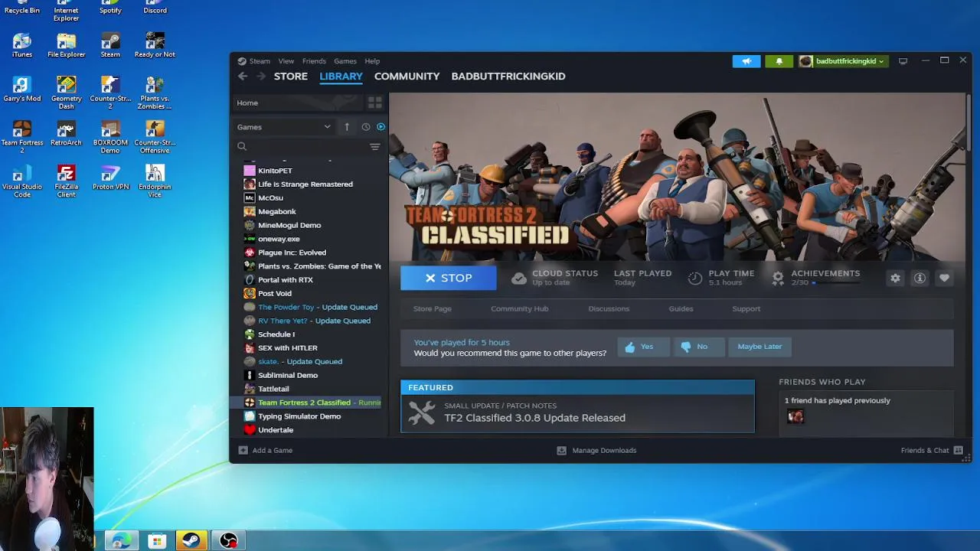The image size is (980, 551).
Task: Open BADBUTTFRICKINGKID profile tab
Action: 508,76
